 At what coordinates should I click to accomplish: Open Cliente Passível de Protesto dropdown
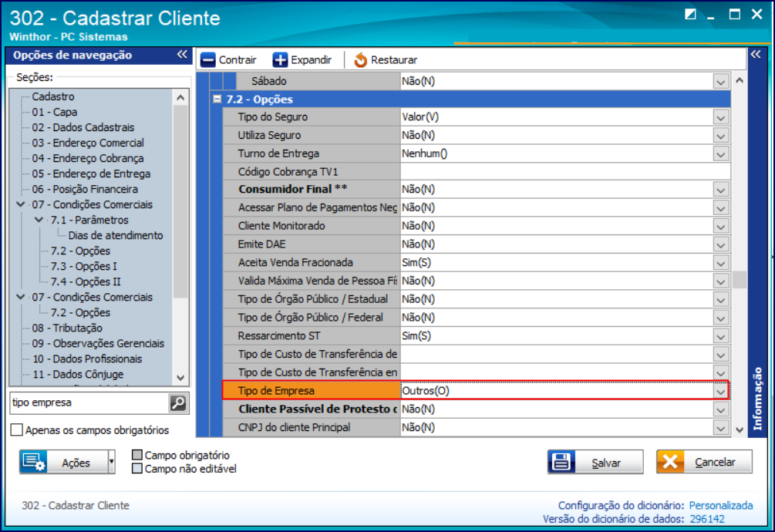point(720,409)
